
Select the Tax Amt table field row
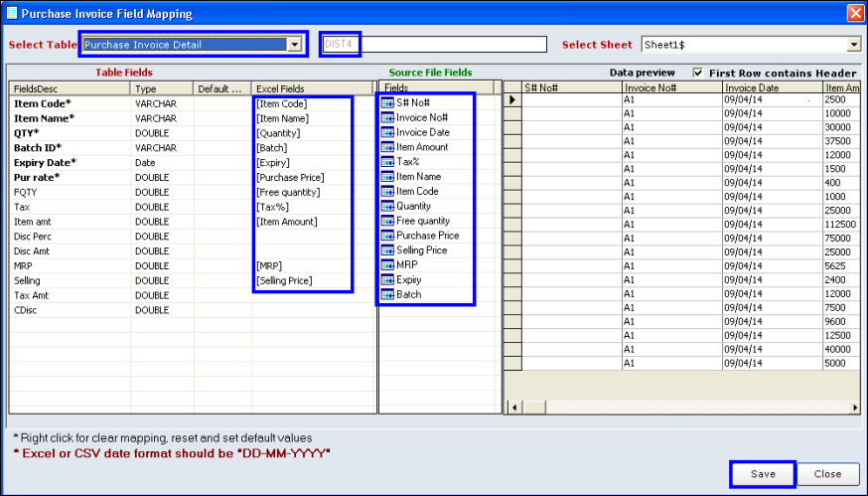[x=193, y=295]
